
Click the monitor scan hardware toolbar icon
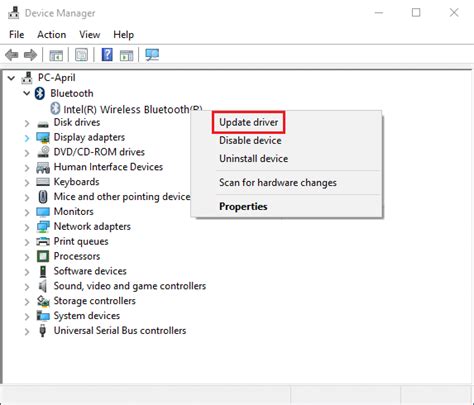tap(152, 55)
